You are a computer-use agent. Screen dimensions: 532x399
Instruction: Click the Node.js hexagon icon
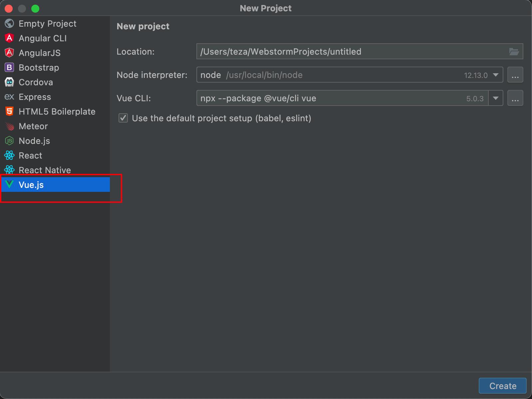9,141
